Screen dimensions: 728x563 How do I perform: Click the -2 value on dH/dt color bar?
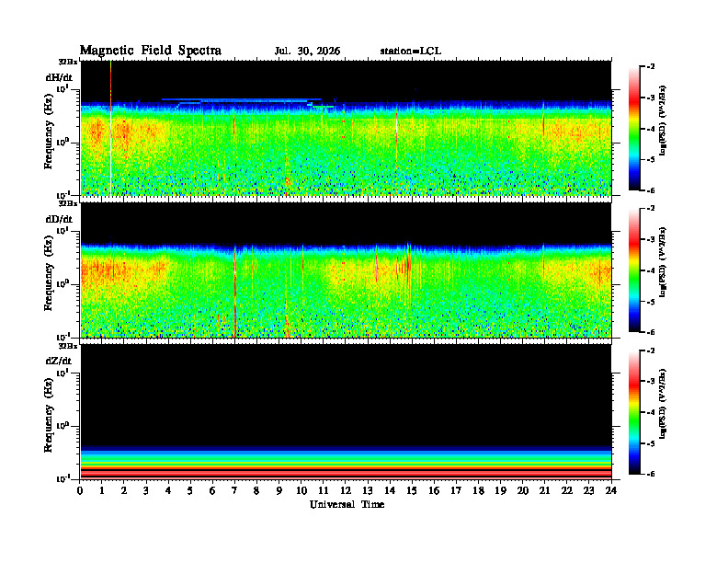tap(651, 67)
